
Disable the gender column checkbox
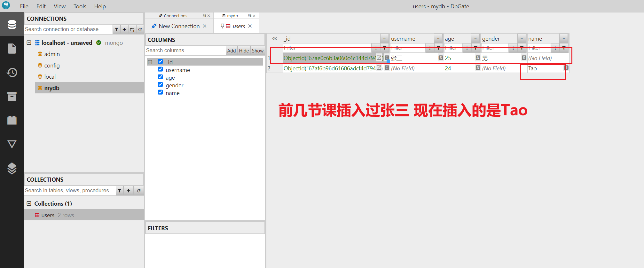161,85
